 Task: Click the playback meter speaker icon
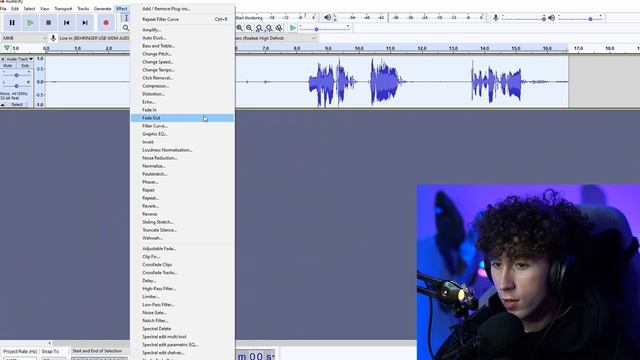pyautogui.click(x=327, y=18)
